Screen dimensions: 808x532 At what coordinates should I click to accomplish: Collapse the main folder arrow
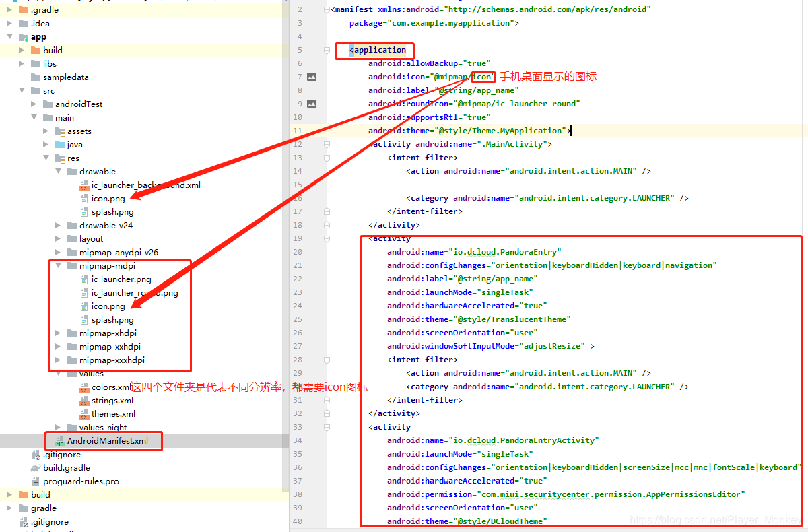click(x=34, y=118)
